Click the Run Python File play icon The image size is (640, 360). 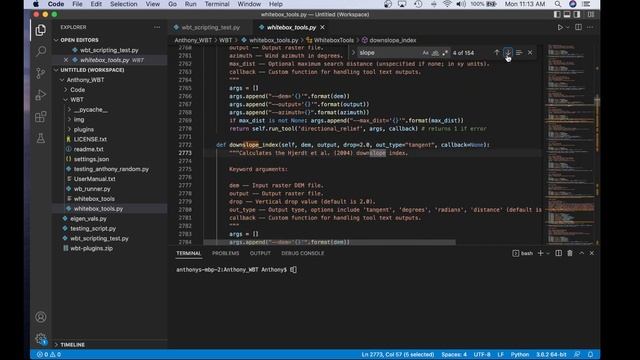[x=560, y=27]
